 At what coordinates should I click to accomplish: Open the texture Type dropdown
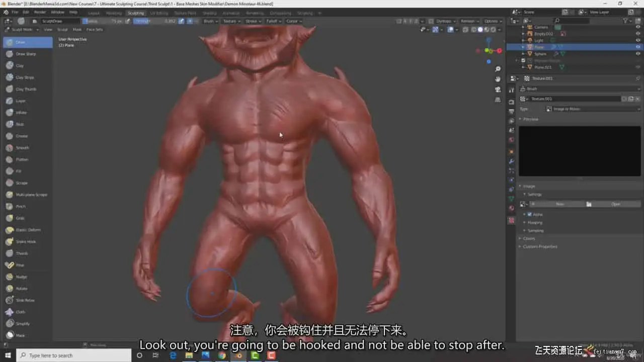click(x=593, y=109)
